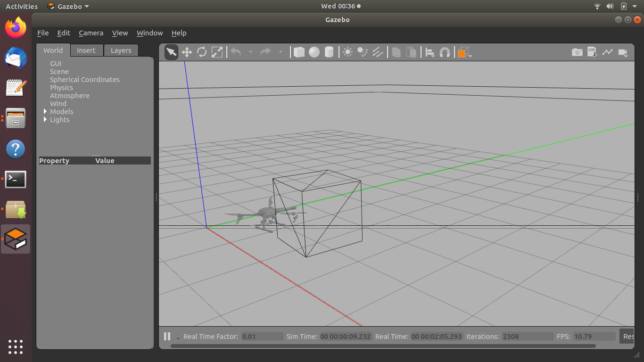This screenshot has height=362, width=644.
Task: Select the scale mode tool
Action: point(217,52)
